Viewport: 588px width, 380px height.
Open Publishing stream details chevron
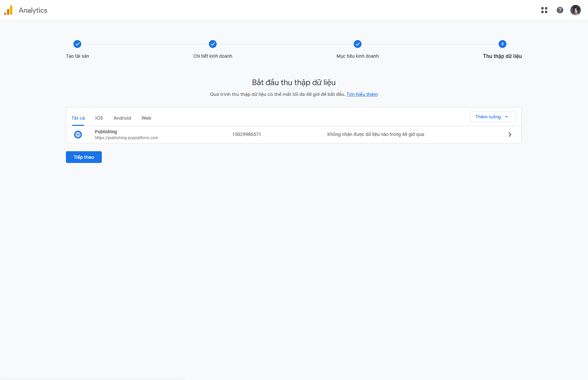[x=510, y=135]
